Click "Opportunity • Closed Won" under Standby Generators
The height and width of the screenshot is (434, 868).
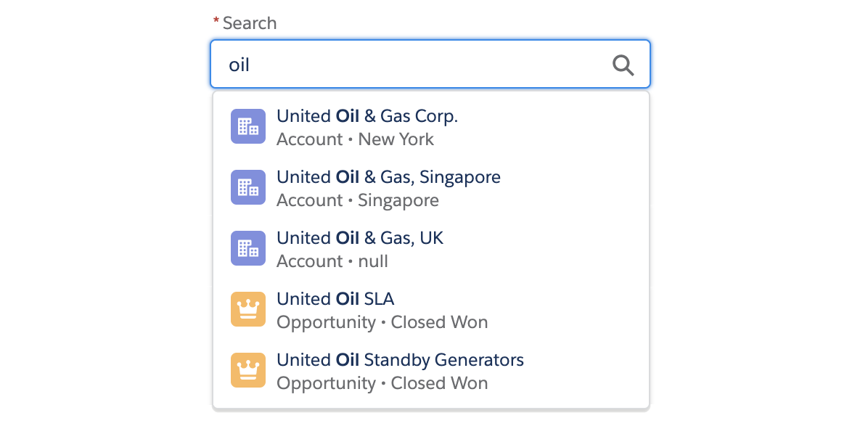(x=382, y=383)
